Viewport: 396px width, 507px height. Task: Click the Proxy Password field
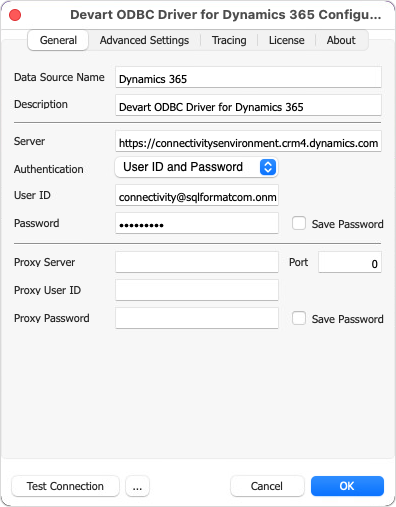(197, 318)
